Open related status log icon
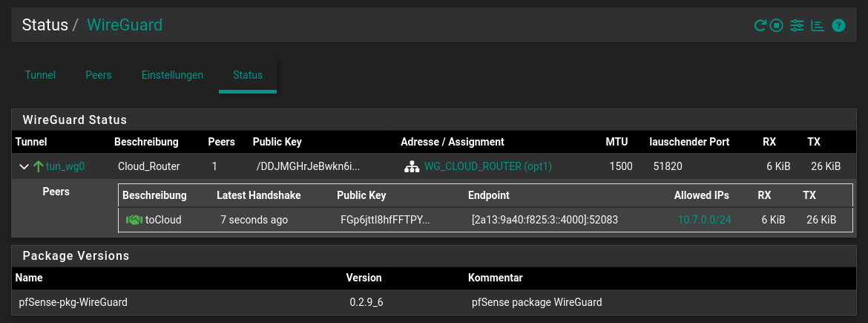868x323 pixels. (818, 26)
